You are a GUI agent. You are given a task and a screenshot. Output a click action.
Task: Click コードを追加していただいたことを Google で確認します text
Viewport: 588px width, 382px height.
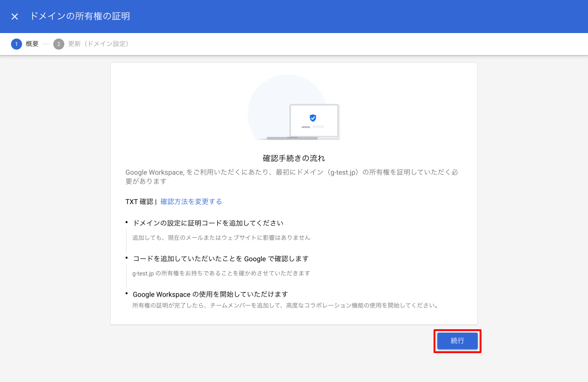click(x=220, y=258)
